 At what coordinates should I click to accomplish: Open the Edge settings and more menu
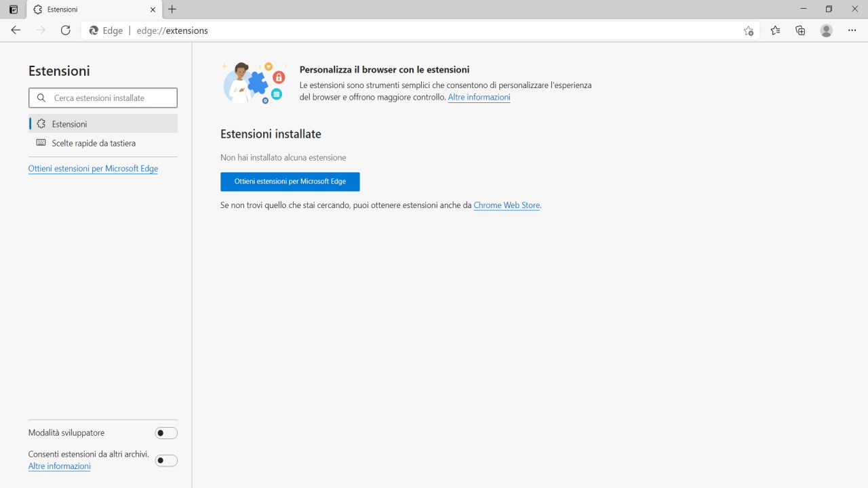point(852,30)
